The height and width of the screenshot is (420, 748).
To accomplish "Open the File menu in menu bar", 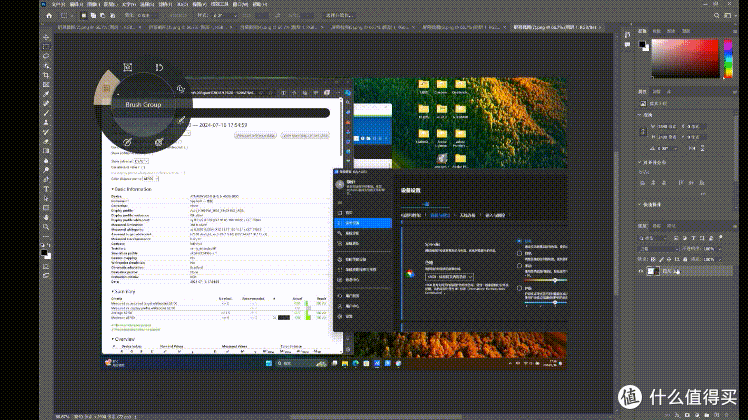I will 58,4.
